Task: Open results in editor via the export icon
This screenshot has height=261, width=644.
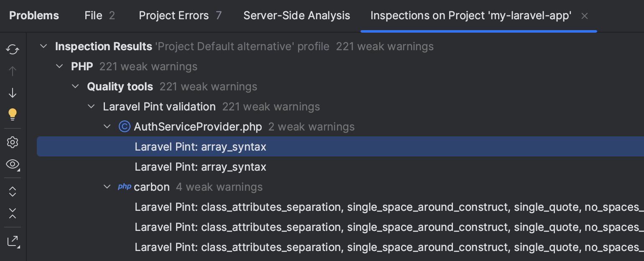Action: coord(12,241)
